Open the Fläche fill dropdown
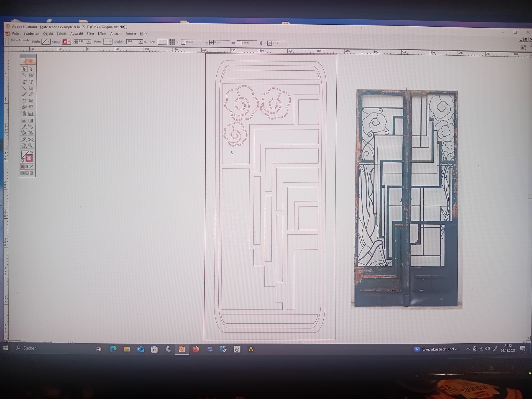 tap(49, 42)
